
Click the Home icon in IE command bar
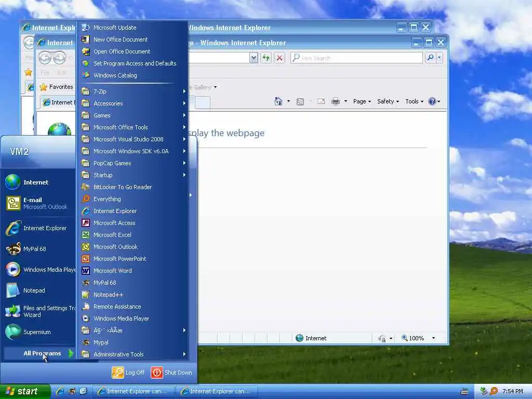point(278,101)
